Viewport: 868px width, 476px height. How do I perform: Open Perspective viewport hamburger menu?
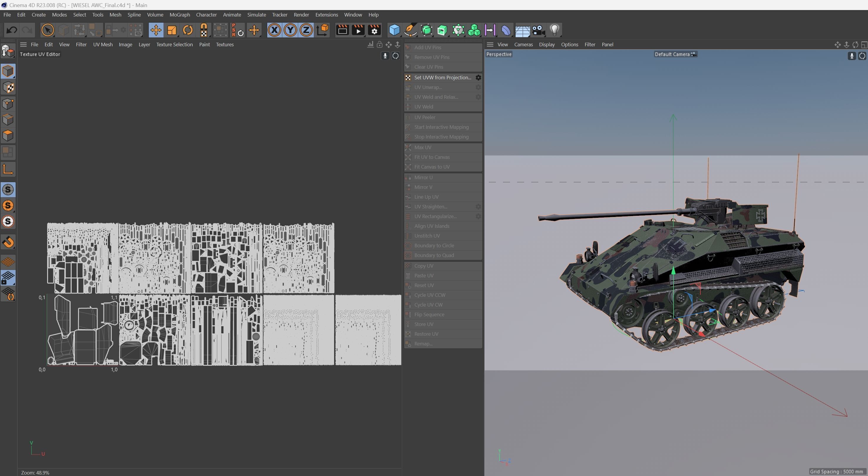click(490, 45)
